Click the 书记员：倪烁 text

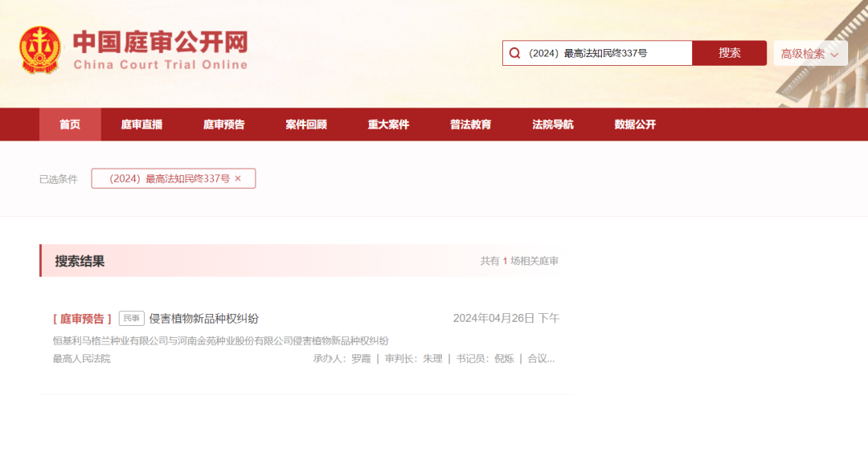[485, 359]
